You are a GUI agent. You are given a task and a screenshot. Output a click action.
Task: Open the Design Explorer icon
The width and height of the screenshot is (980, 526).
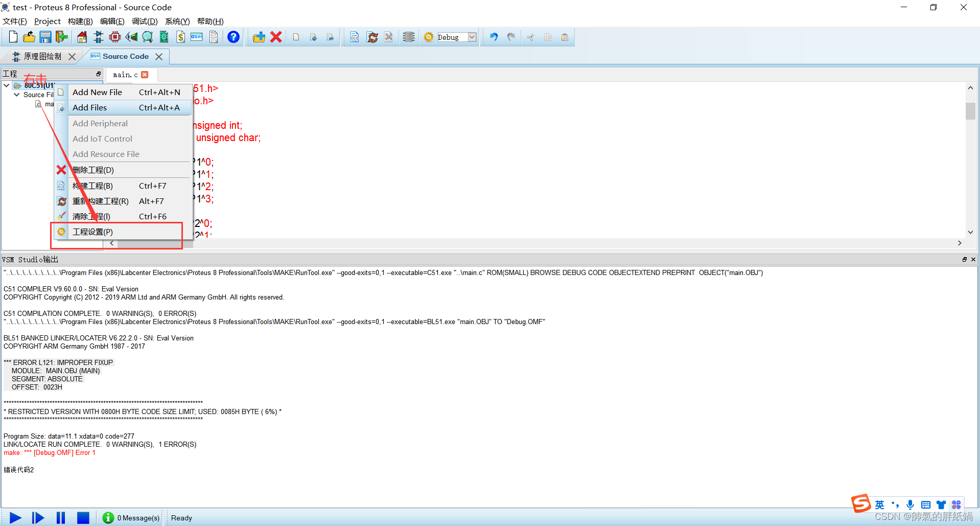tap(164, 37)
